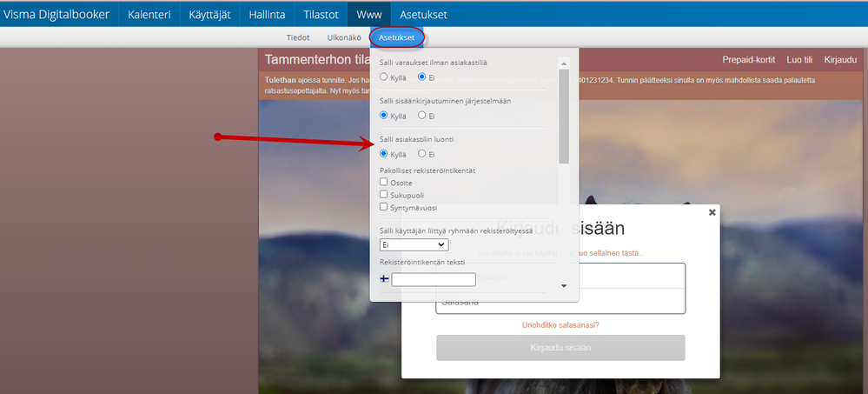The image size is (868, 394).
Task: Click the Luo sellainen tästä link
Action: [x=607, y=253]
